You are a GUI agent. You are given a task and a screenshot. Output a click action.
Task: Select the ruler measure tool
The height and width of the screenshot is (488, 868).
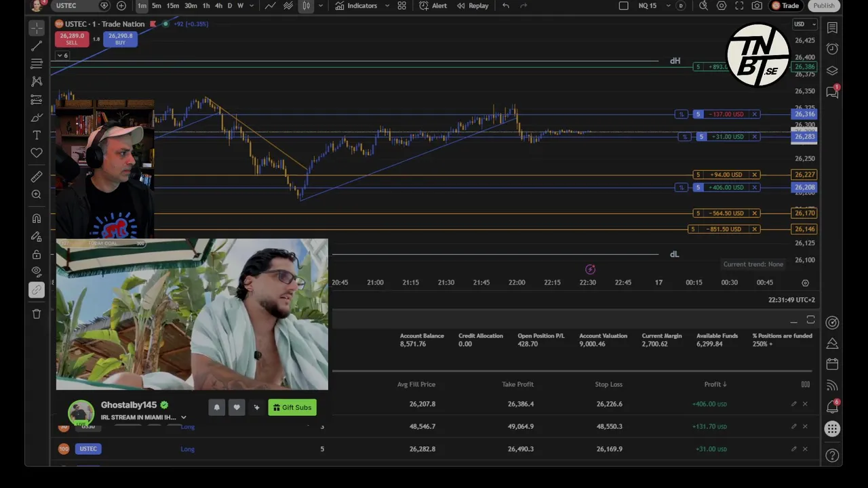37,177
